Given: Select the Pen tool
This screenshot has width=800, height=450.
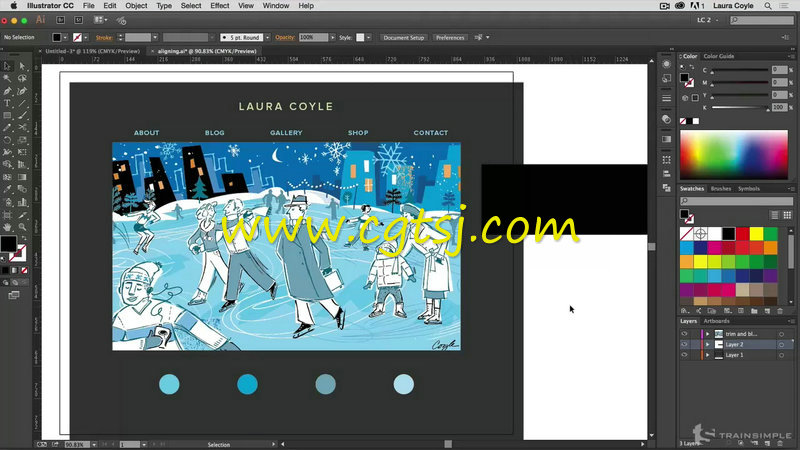Looking at the screenshot, I should tap(7, 91).
